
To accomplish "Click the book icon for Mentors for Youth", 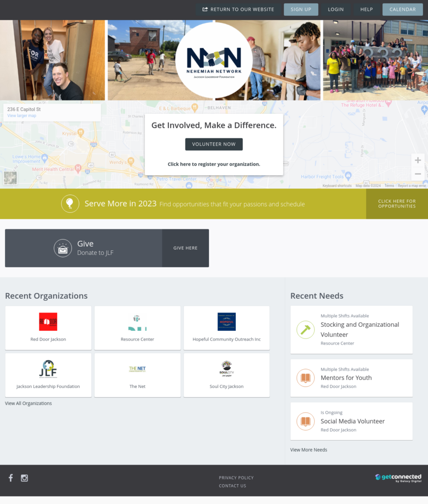I will (x=305, y=378).
